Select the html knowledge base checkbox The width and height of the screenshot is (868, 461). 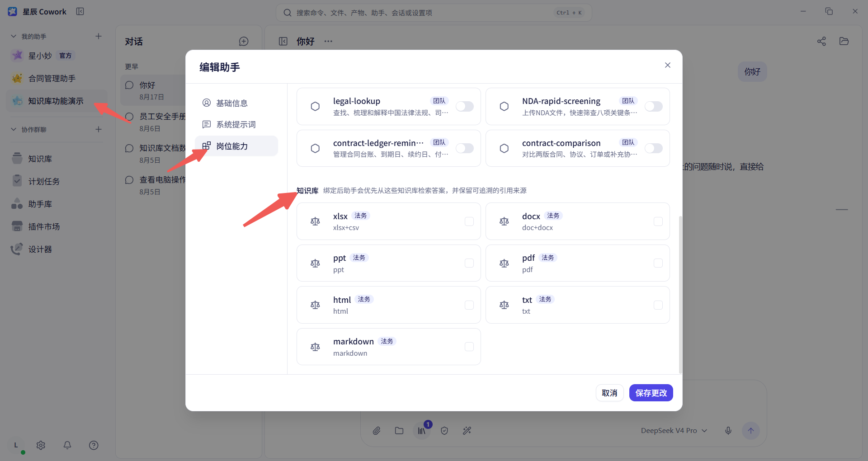click(x=469, y=305)
